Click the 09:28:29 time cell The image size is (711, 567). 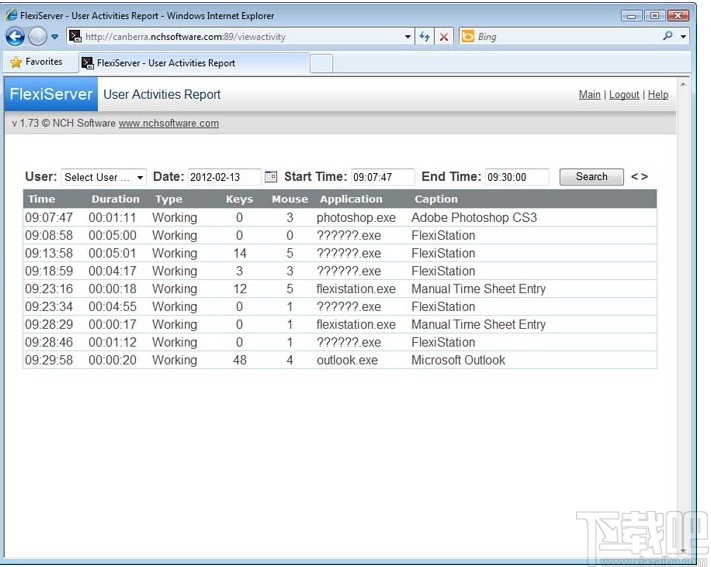[x=49, y=324]
